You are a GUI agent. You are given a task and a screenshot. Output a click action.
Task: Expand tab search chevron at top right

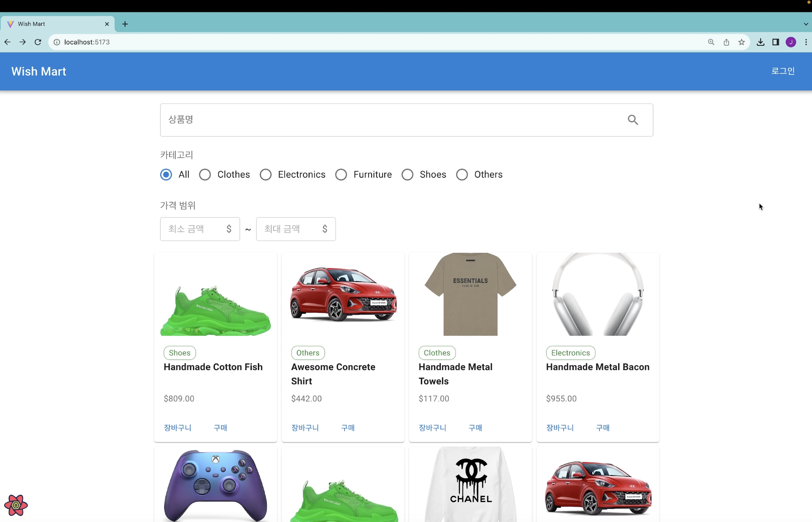click(806, 24)
